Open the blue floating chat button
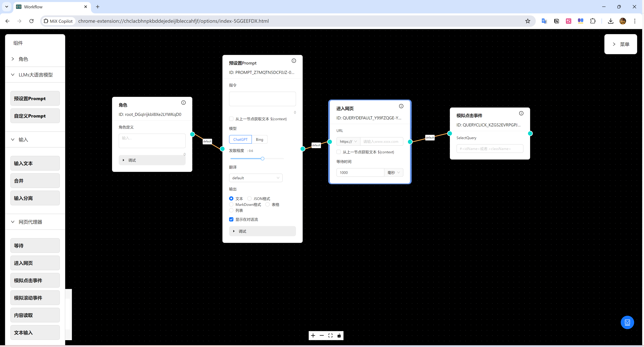This screenshot has width=644, height=347. coord(627,322)
